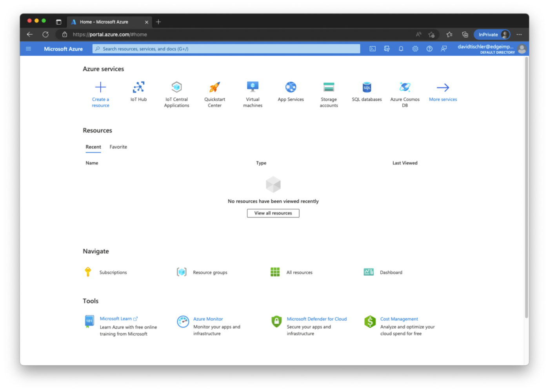
Task: Click the Microsoft Learn 101 icon
Action: coord(89,321)
